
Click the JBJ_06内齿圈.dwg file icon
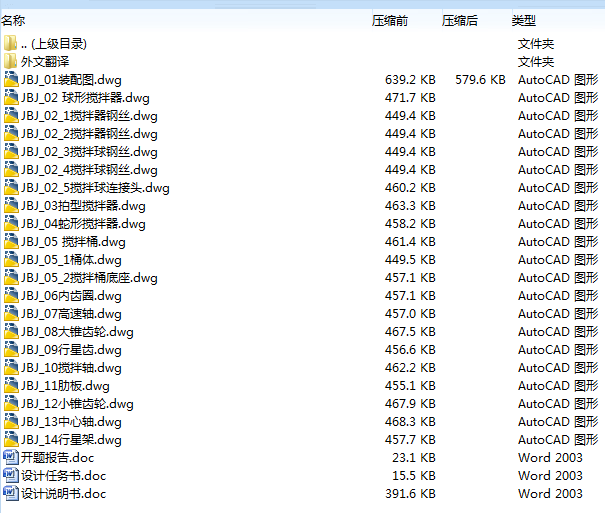pos(11,295)
